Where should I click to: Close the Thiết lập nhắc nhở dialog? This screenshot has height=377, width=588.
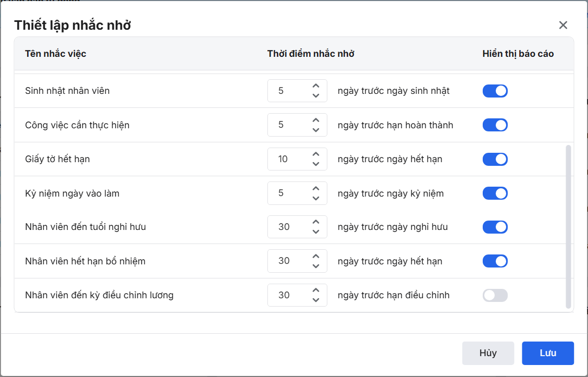pyautogui.click(x=563, y=25)
